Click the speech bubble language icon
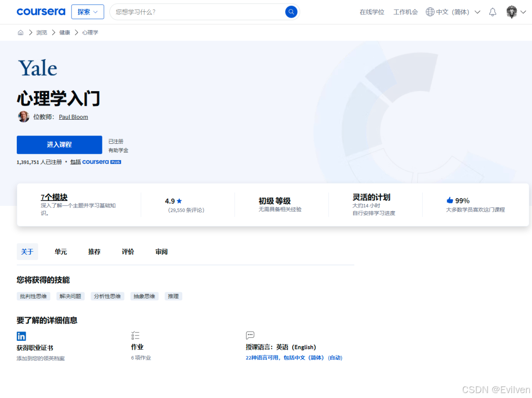The image size is (532, 398). (250, 335)
